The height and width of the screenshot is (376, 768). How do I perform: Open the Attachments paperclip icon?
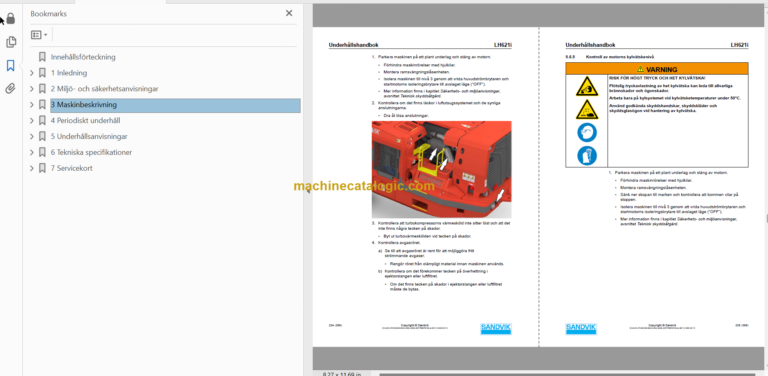coord(11,89)
